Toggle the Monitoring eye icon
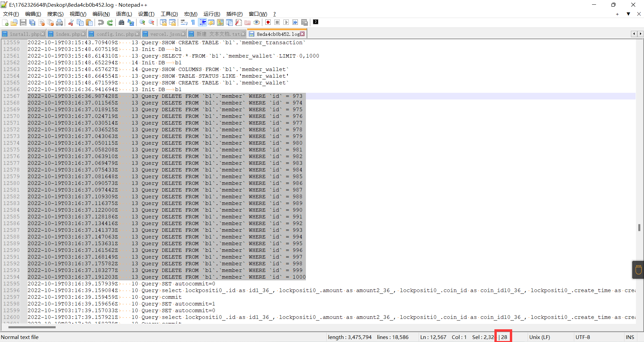Screen dimensions: 644x342 coord(257,22)
